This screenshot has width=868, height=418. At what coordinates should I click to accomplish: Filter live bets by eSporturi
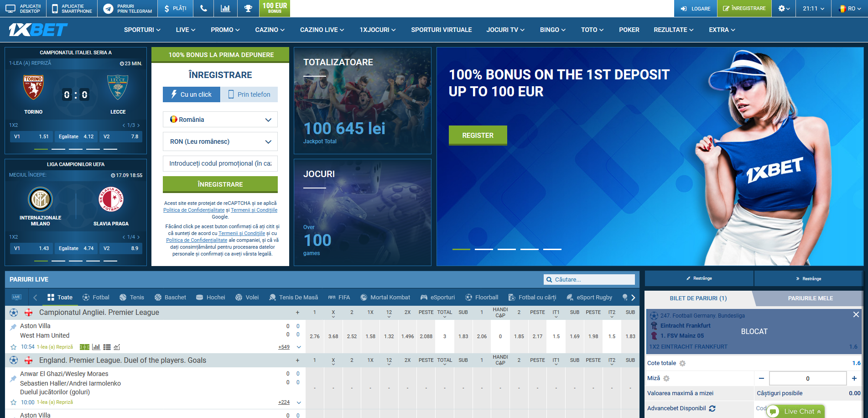pyautogui.click(x=437, y=298)
